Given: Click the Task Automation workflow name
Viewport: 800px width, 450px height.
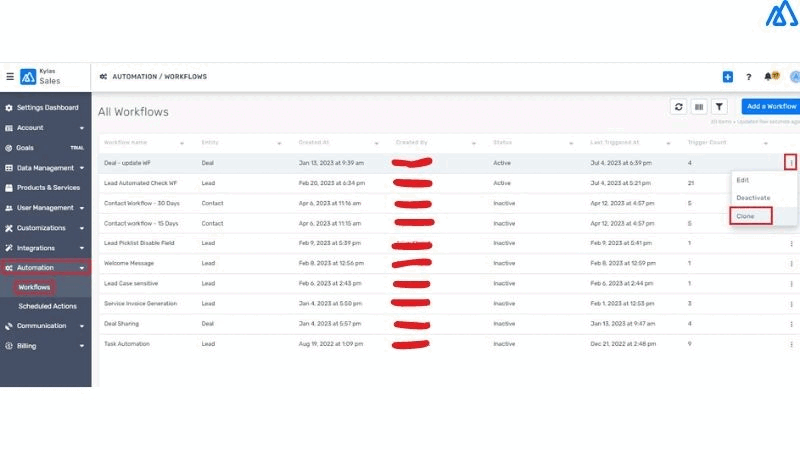Looking at the screenshot, I should pos(127,344).
